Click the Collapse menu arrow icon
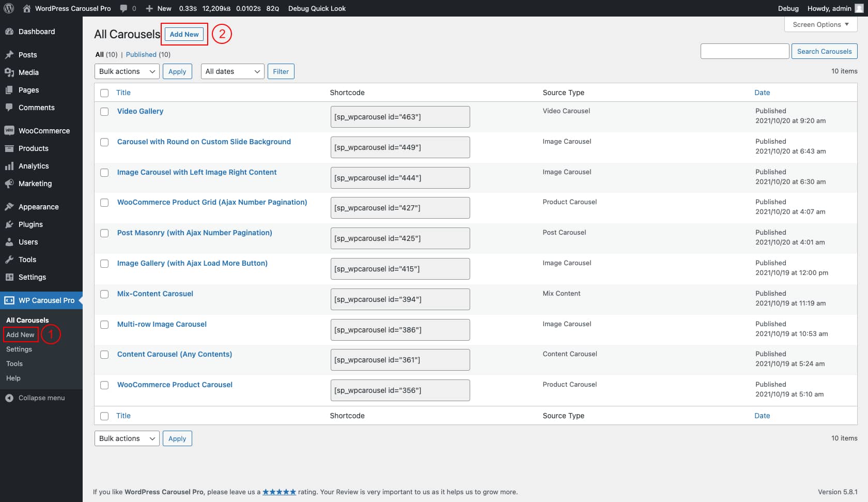 click(x=9, y=398)
